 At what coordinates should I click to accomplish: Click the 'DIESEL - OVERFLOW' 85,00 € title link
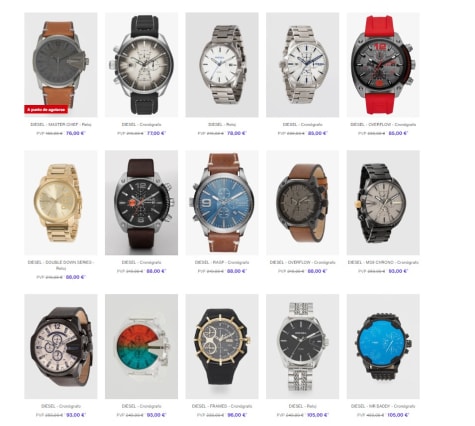point(383,124)
